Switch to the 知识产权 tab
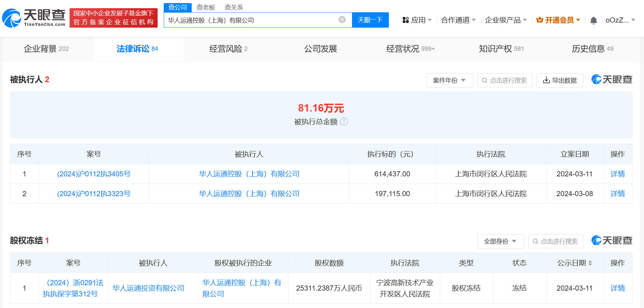The height and width of the screenshot is (308, 644). point(501,49)
